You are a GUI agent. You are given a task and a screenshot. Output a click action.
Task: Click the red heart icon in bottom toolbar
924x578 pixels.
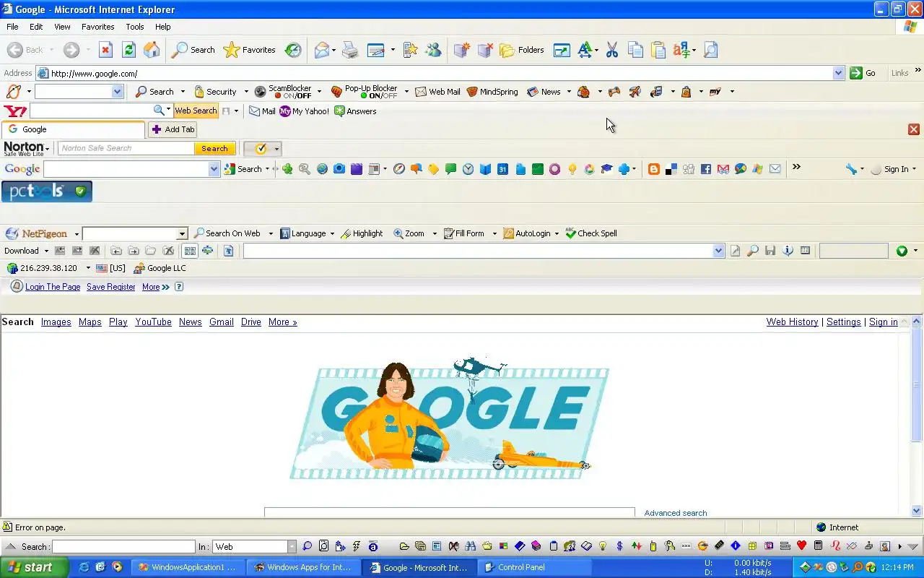[x=801, y=546]
